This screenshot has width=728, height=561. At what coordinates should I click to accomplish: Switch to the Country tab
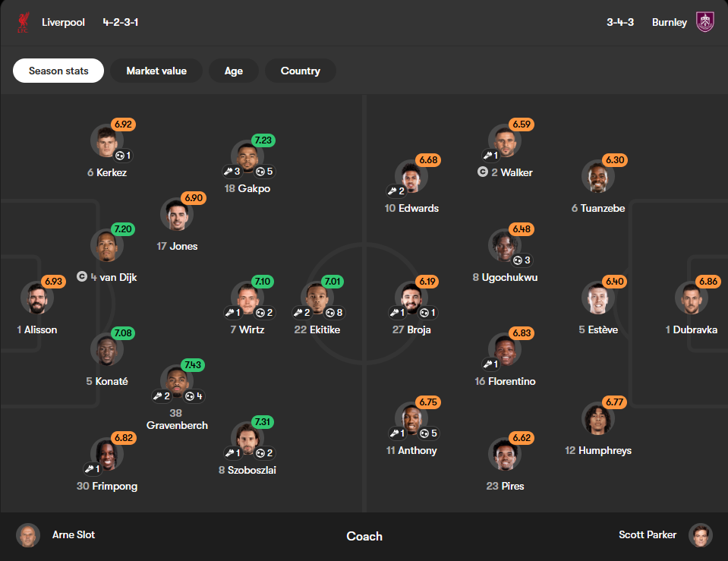point(301,71)
